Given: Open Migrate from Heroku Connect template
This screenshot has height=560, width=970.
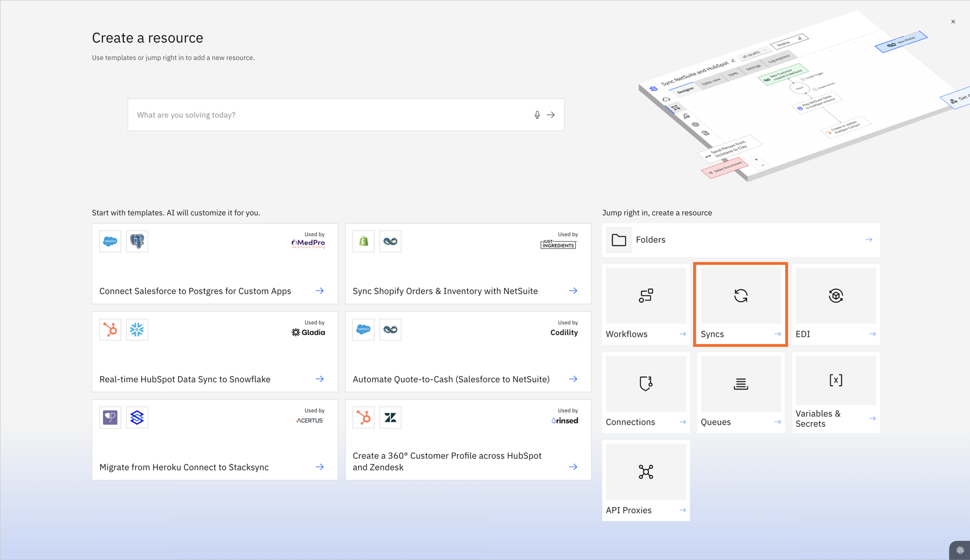Looking at the screenshot, I should pyautogui.click(x=215, y=440).
